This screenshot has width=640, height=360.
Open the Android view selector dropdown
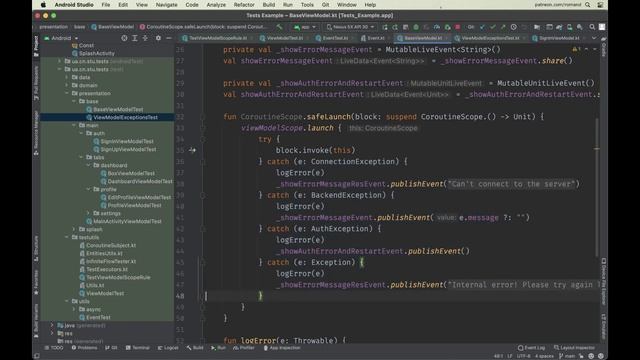61,38
